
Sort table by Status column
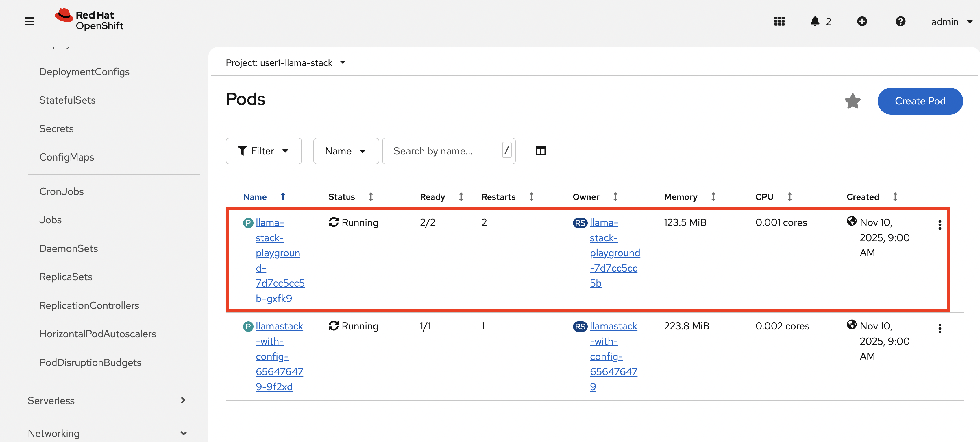[341, 197]
